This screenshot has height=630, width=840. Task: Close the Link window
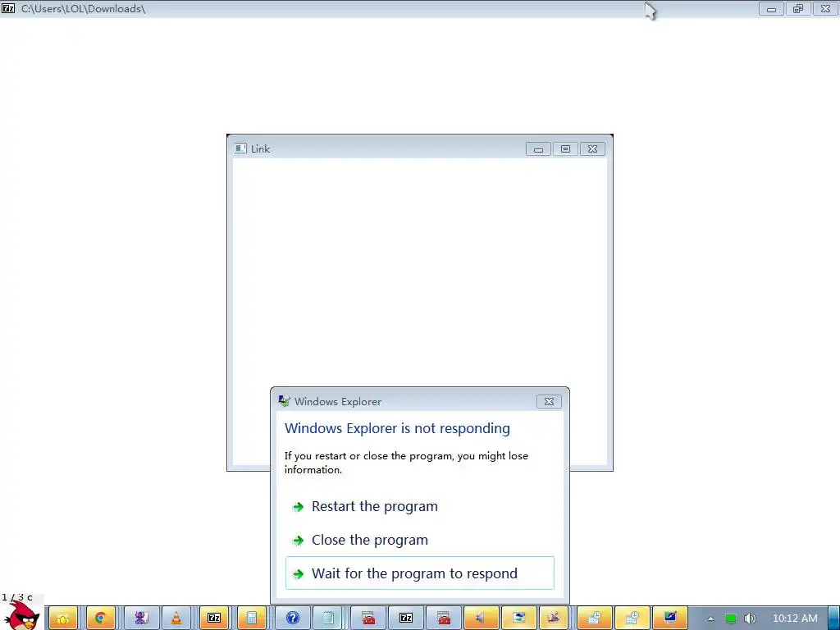click(x=592, y=149)
